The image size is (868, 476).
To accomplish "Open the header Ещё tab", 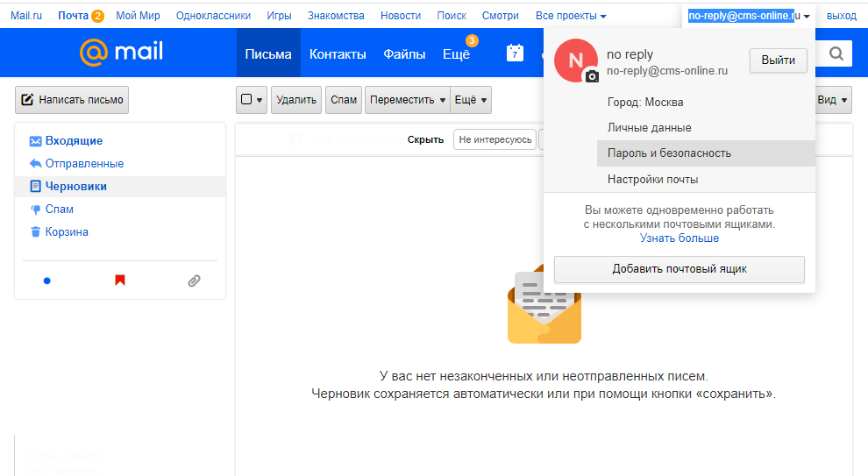I will pyautogui.click(x=456, y=53).
